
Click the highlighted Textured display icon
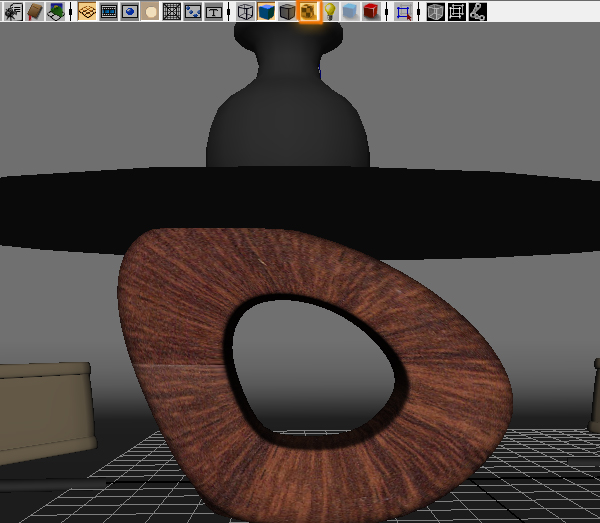tap(309, 11)
